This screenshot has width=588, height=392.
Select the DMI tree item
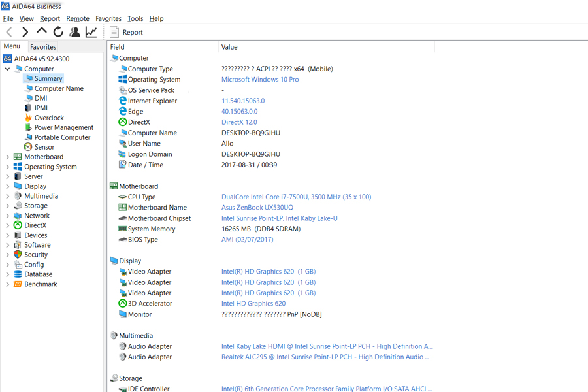41,98
